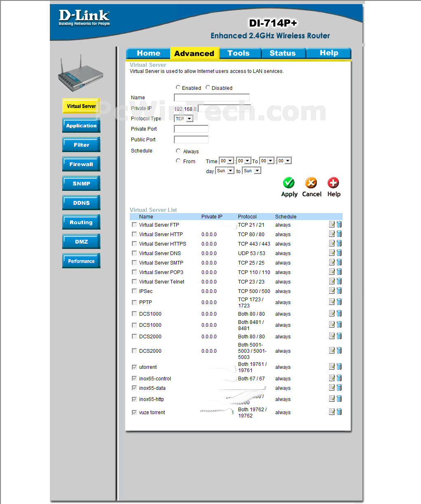The width and height of the screenshot is (421, 504).
Task: Check the Virtual Server FTP checkbox
Action: 134,225
